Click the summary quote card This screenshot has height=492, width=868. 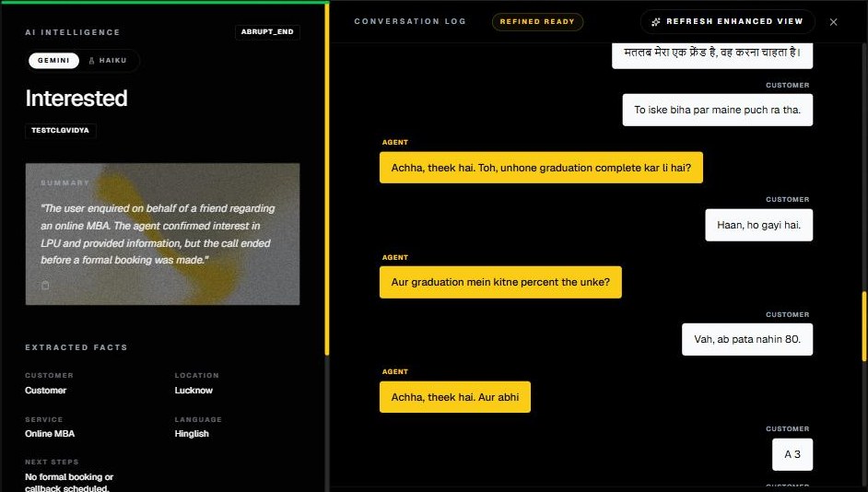[x=162, y=233]
